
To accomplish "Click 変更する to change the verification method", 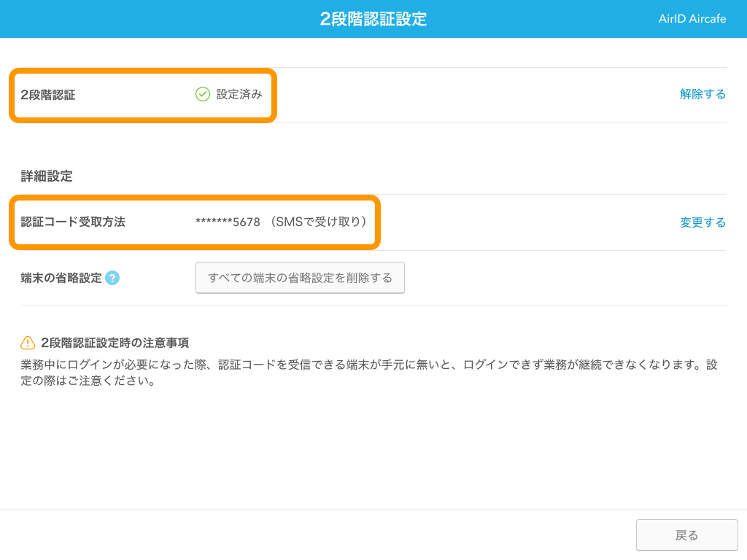I will [703, 222].
